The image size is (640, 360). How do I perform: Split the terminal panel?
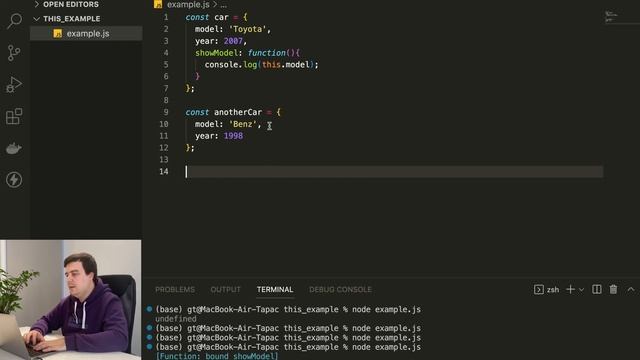(x=596, y=289)
